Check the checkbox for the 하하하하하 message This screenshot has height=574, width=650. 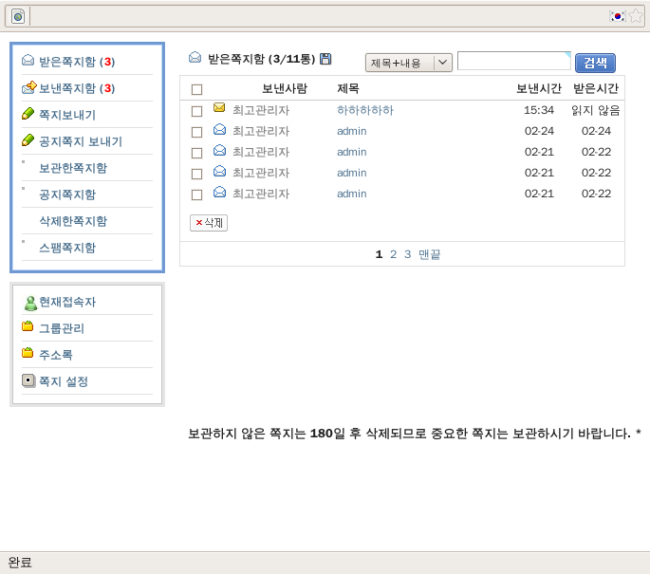197,110
